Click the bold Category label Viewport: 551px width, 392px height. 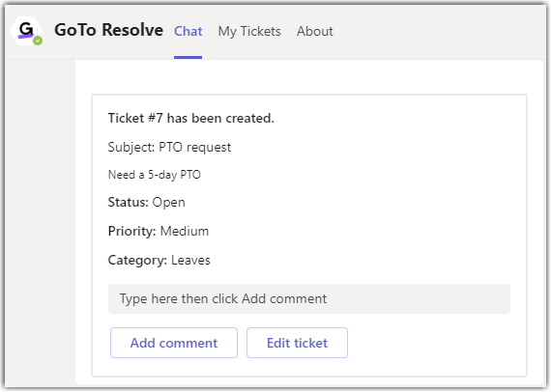pos(137,261)
